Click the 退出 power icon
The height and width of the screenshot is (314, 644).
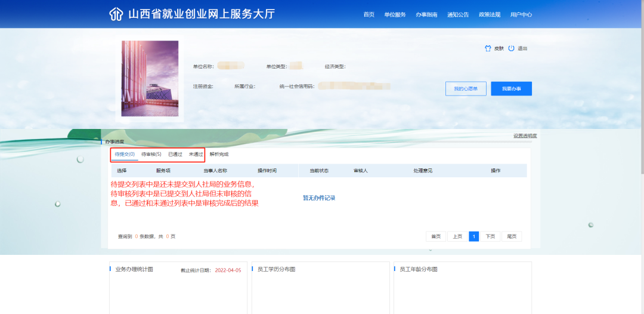[x=511, y=48]
